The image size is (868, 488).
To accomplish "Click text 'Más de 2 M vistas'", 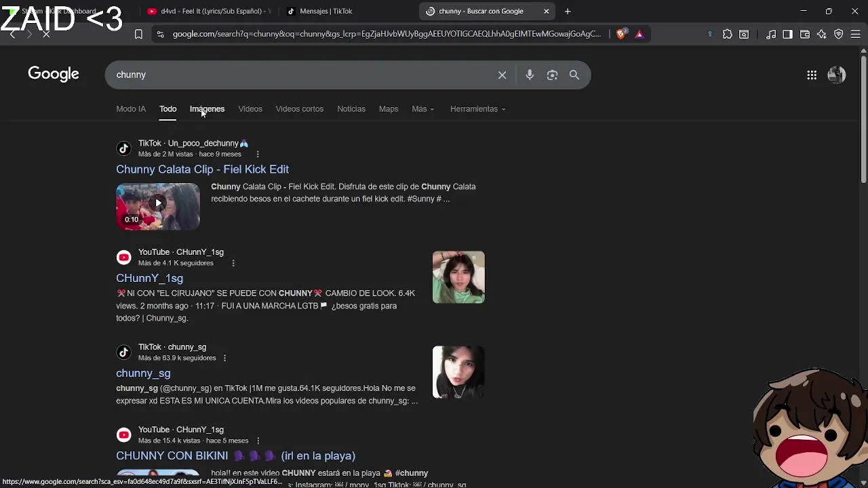I will pos(166,155).
